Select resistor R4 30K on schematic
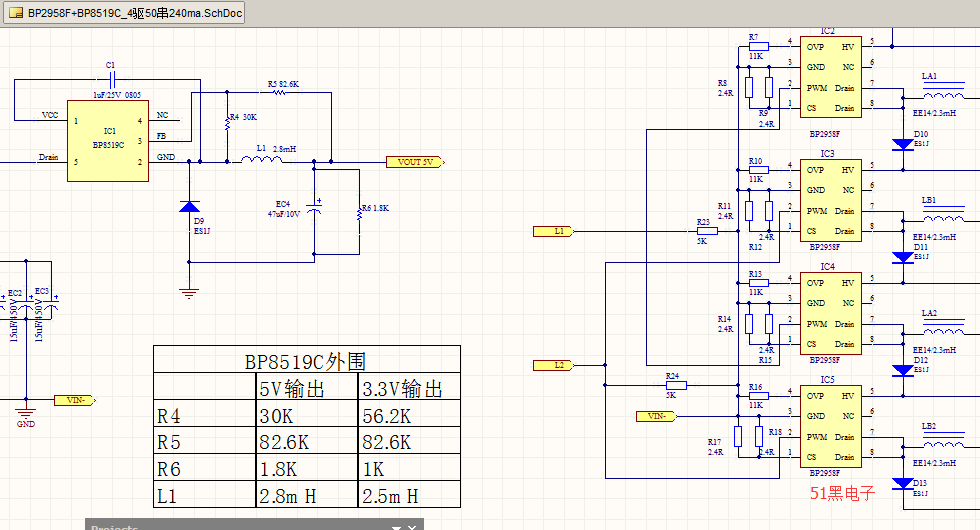Image resolution: width=980 pixels, height=530 pixels. 228,124
